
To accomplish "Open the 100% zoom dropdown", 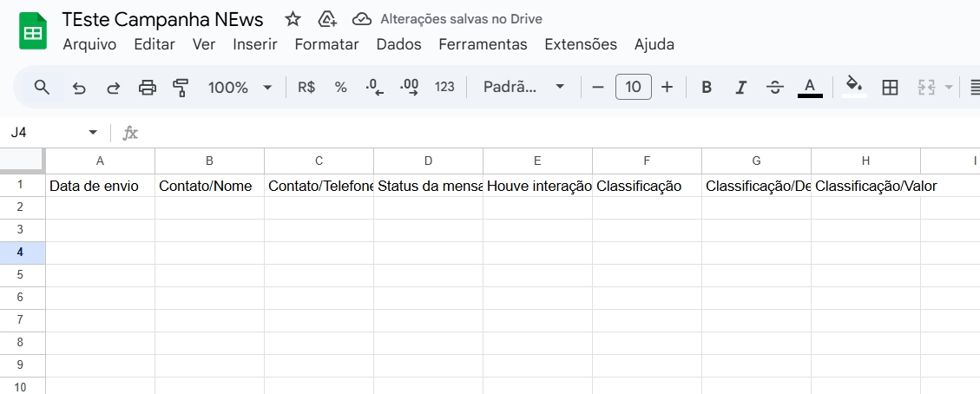I will tap(240, 87).
